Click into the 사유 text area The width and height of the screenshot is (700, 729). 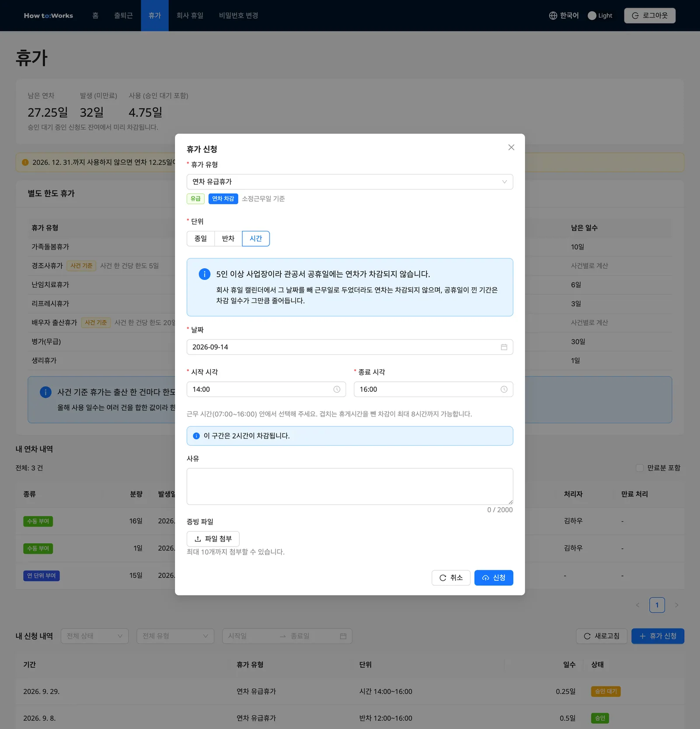[350, 486]
